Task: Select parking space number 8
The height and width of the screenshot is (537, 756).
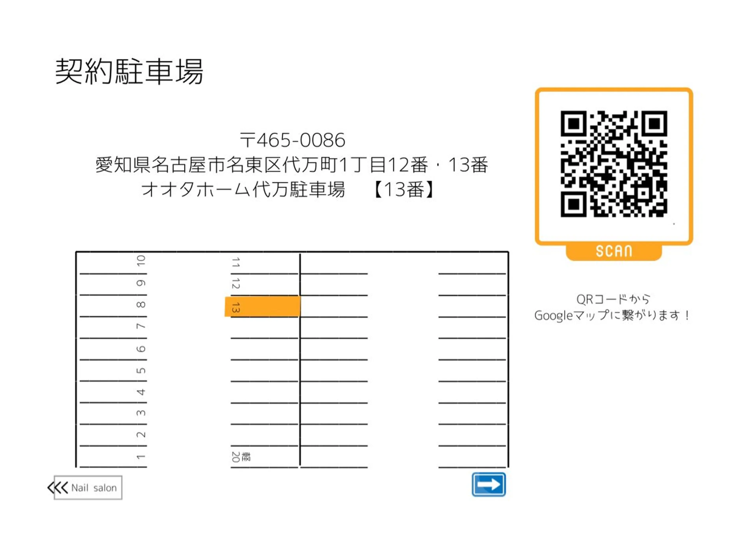Action: [x=141, y=305]
